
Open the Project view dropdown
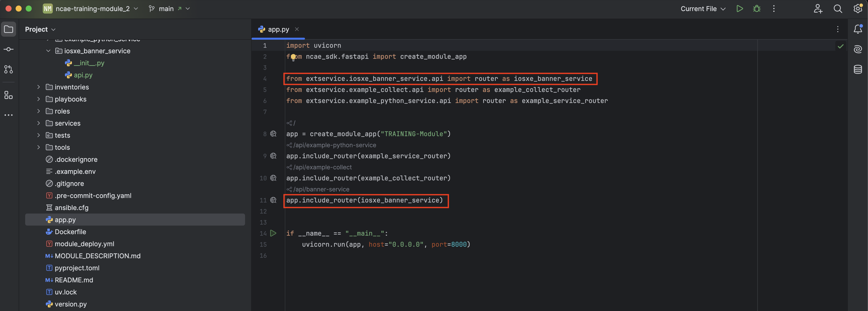[40, 29]
